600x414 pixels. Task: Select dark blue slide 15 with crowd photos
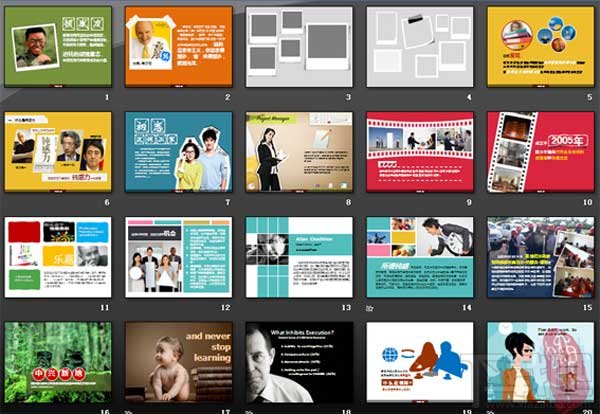(x=541, y=257)
